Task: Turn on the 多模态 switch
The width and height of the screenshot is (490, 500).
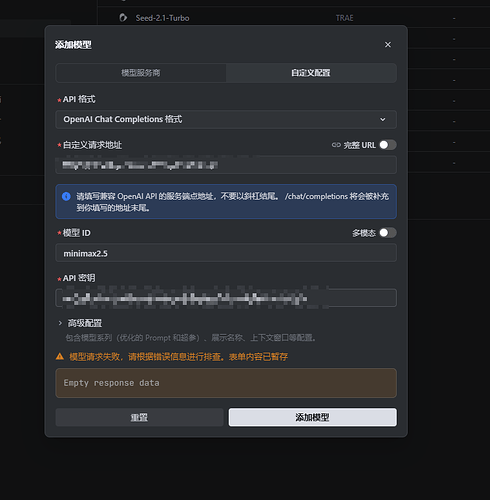Action: click(388, 233)
